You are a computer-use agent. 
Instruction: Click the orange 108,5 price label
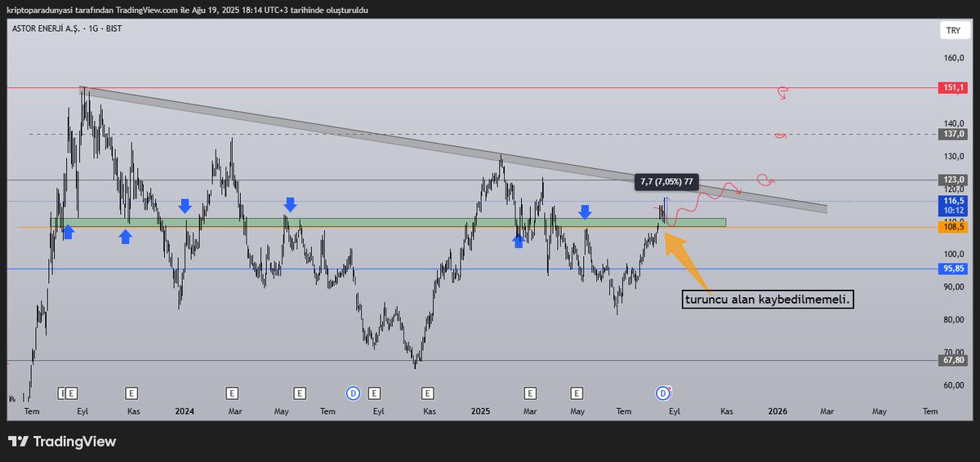point(953,228)
